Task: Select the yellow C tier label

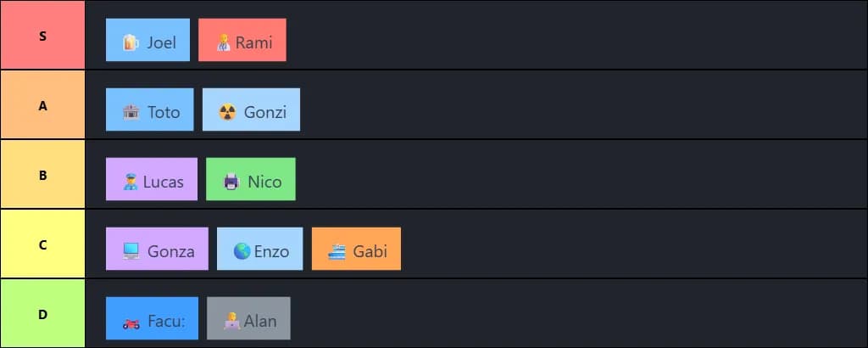Action: [42, 244]
